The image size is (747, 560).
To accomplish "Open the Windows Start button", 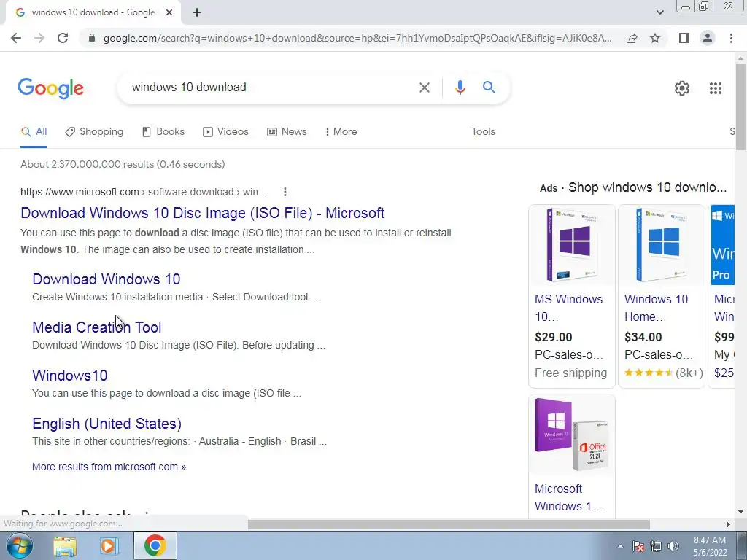I will point(20,545).
